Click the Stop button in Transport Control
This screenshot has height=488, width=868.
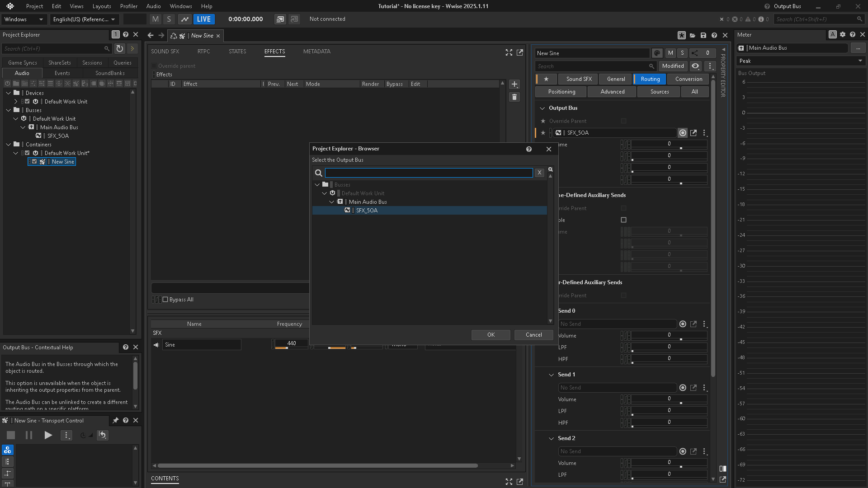tap(11, 435)
